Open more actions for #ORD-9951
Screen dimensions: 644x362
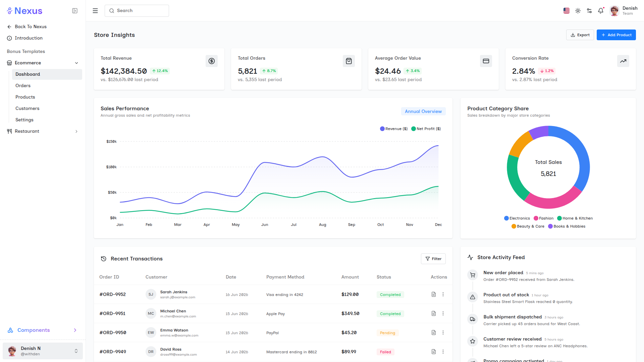click(x=443, y=313)
